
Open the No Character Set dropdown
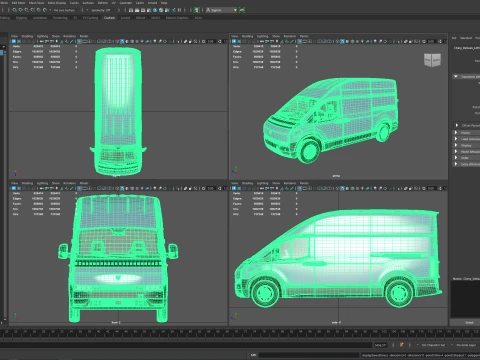[x=433, y=345]
